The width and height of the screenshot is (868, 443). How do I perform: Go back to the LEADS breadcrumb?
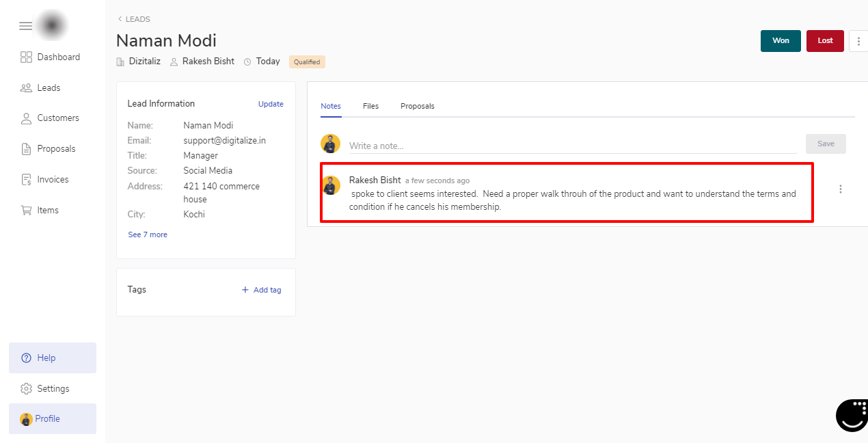134,19
